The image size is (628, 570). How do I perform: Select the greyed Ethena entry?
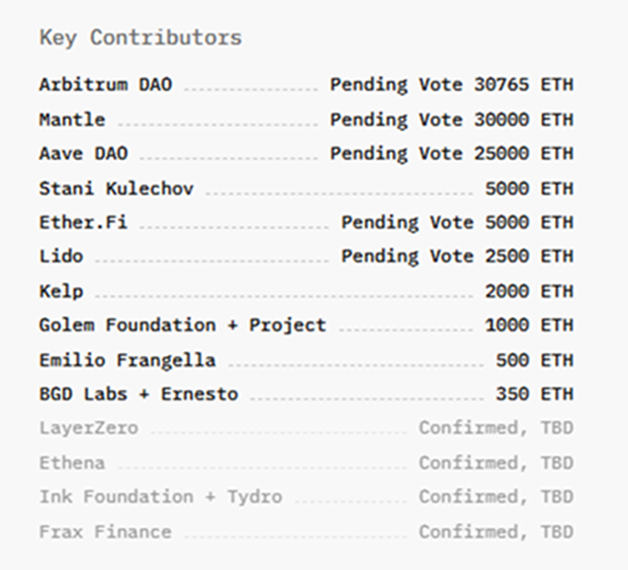72,463
